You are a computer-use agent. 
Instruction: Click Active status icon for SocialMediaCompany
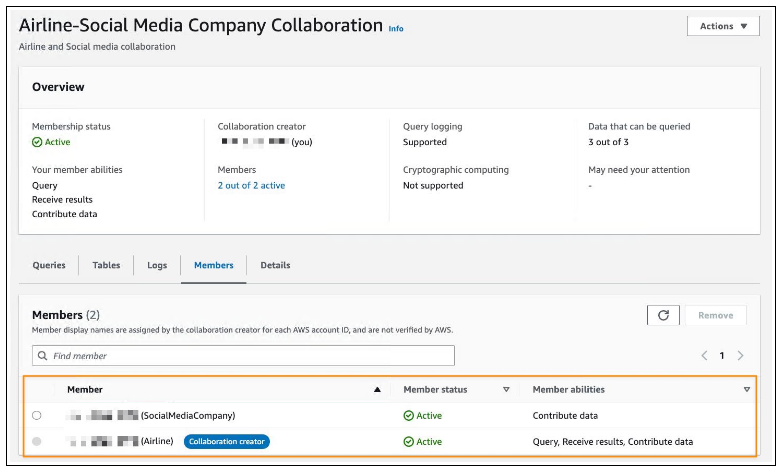409,415
